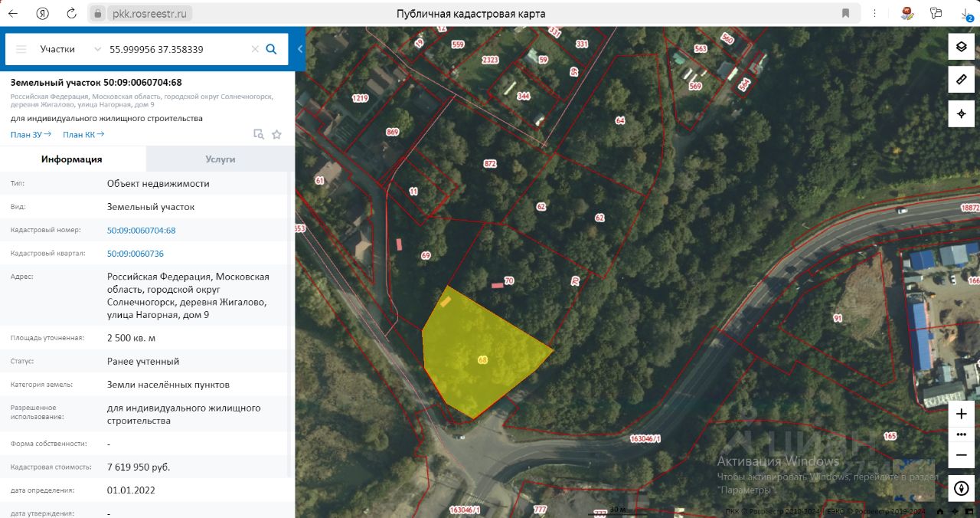
Task: Run search with the magnifier icon
Action: 271,49
